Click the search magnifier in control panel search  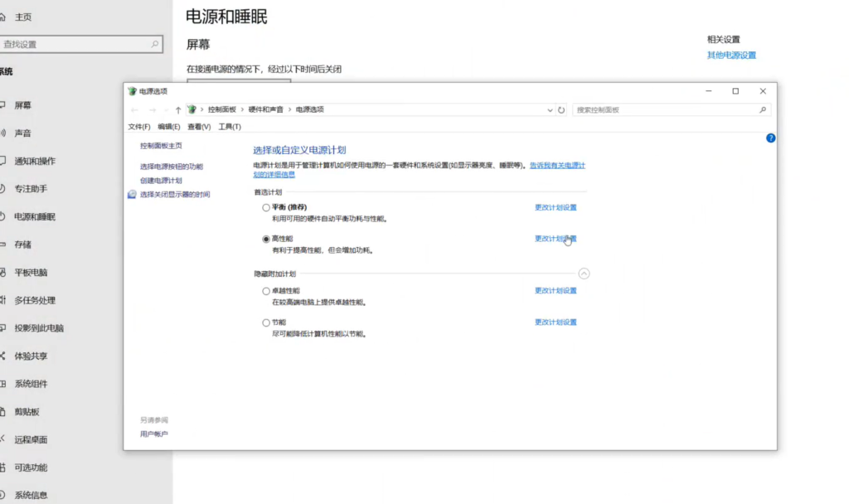(x=763, y=109)
